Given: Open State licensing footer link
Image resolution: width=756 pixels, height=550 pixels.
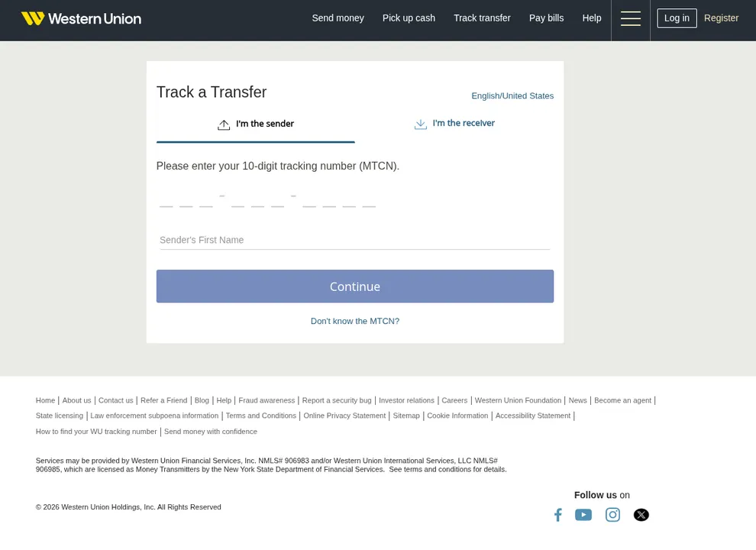Looking at the screenshot, I should (x=60, y=416).
